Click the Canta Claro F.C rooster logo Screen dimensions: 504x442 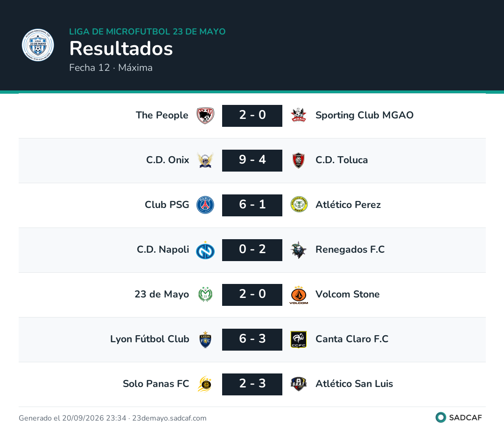click(299, 339)
